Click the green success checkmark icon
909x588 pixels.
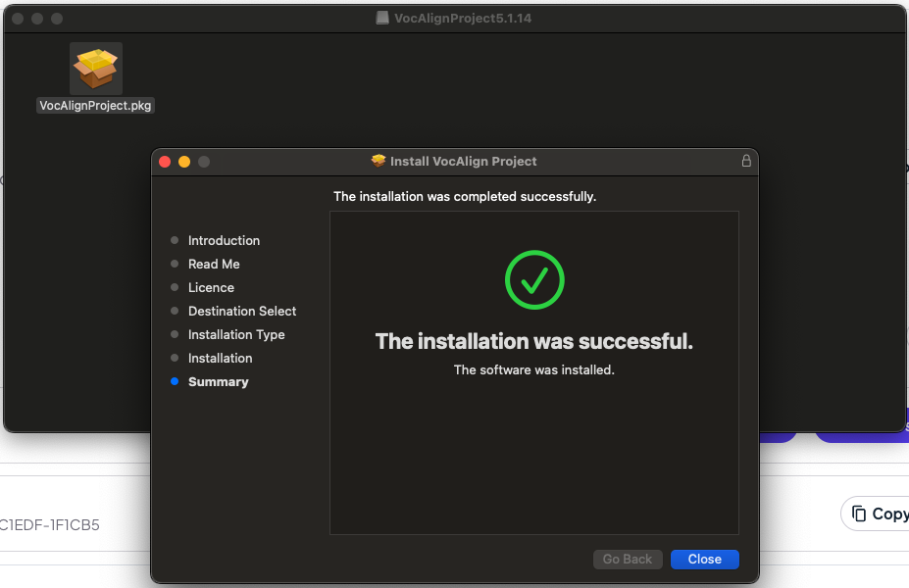534,280
